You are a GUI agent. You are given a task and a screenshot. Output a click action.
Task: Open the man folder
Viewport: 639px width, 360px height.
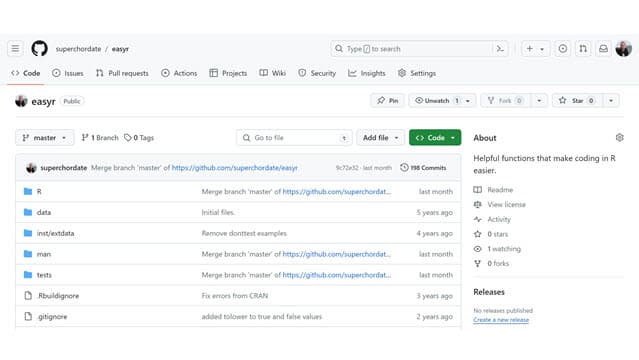[44, 254]
